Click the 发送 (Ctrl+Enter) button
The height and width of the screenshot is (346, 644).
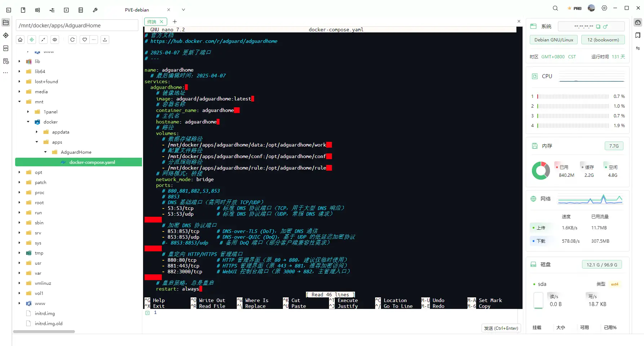501,328
